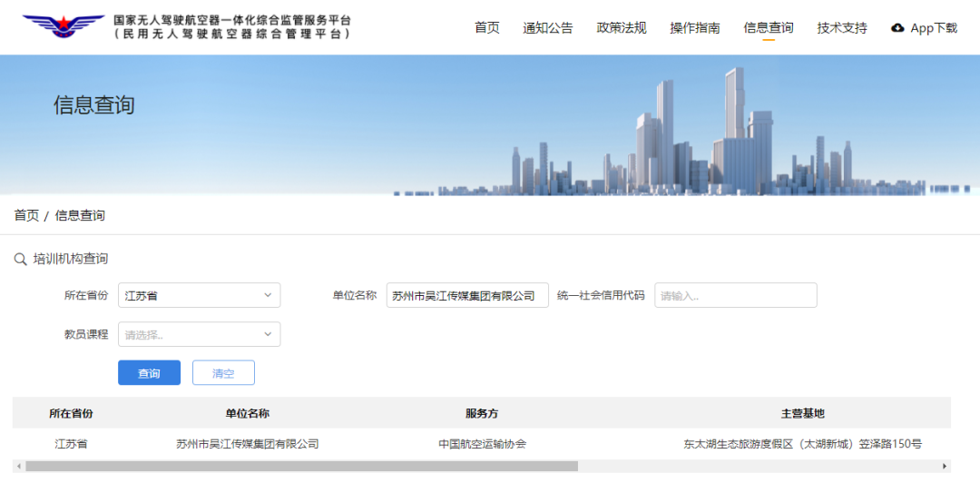Screen dimensions: 980x483
Task: Open the 技术支持 menu item
Action: tap(842, 28)
